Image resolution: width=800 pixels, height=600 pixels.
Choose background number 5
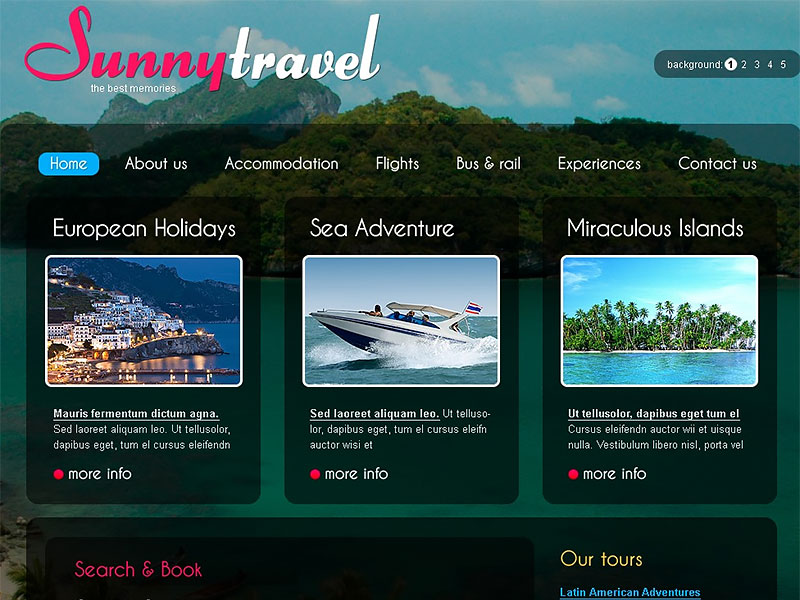point(783,65)
